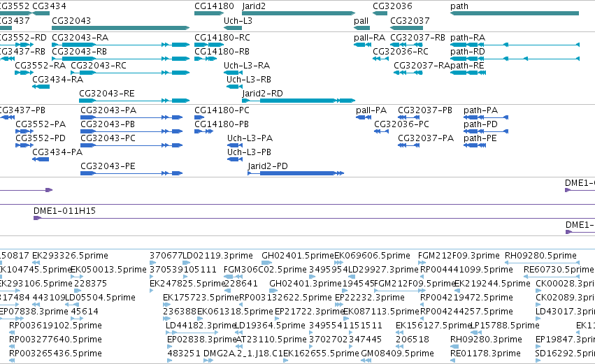
Task: Open protein CG14180-PB label
Action: [x=222, y=124]
